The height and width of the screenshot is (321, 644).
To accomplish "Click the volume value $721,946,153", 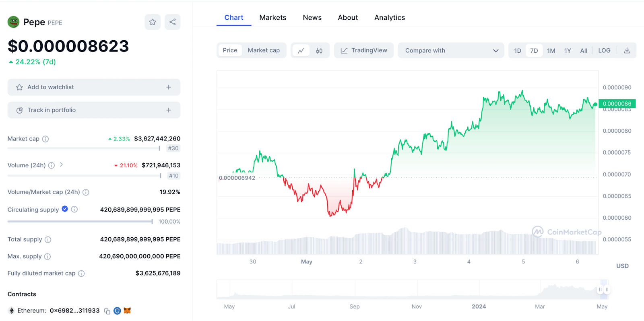I will tap(161, 165).
